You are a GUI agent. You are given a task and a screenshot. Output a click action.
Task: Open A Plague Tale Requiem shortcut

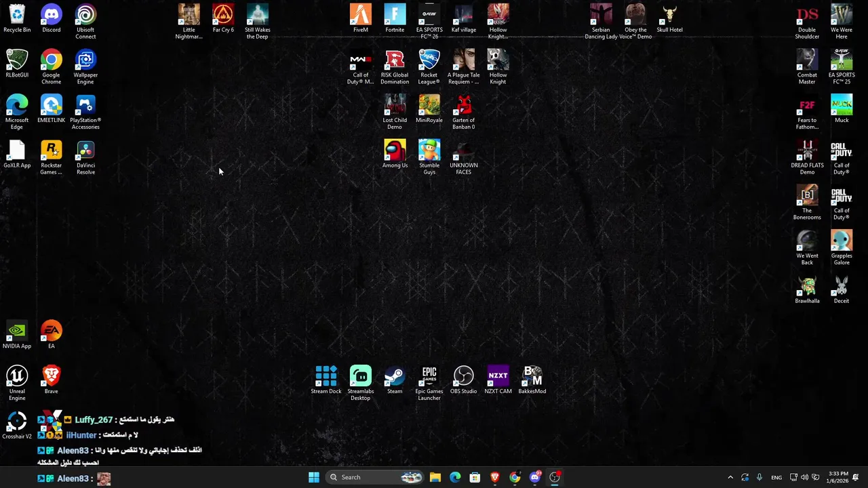coord(464,66)
